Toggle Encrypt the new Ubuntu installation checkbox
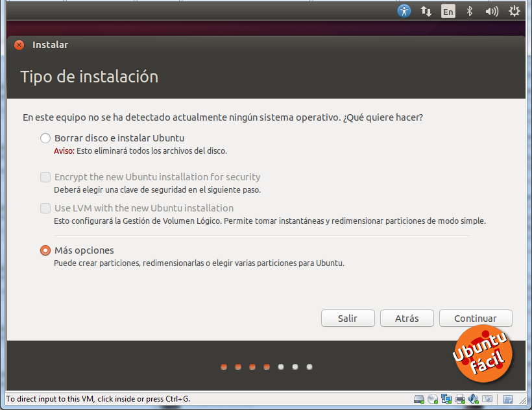 click(x=45, y=177)
